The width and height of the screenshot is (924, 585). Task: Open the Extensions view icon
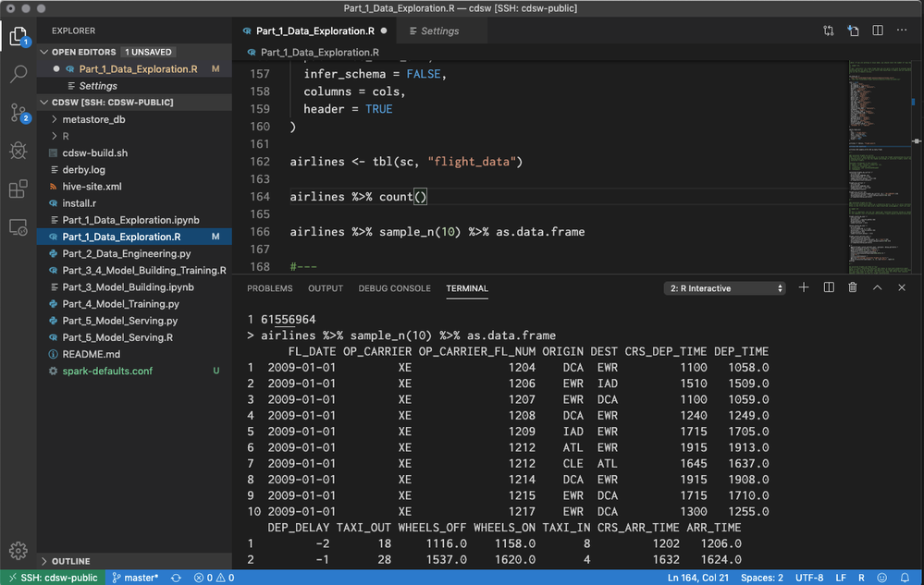click(18, 189)
